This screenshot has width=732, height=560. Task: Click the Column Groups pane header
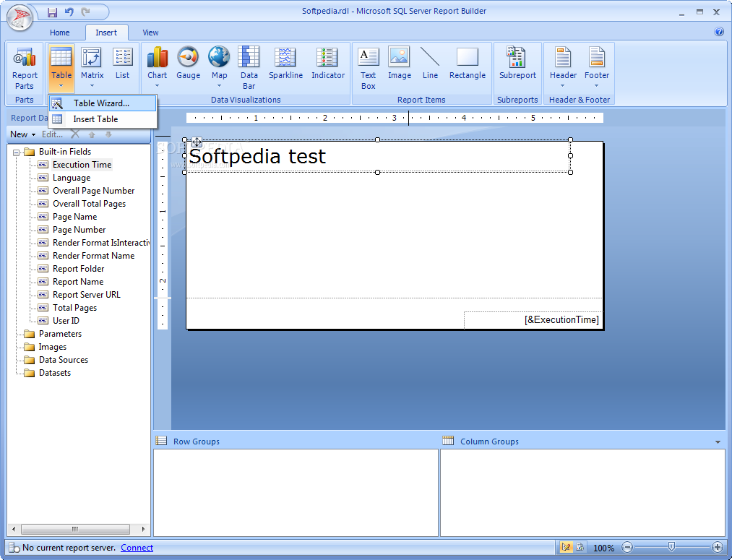(489, 441)
